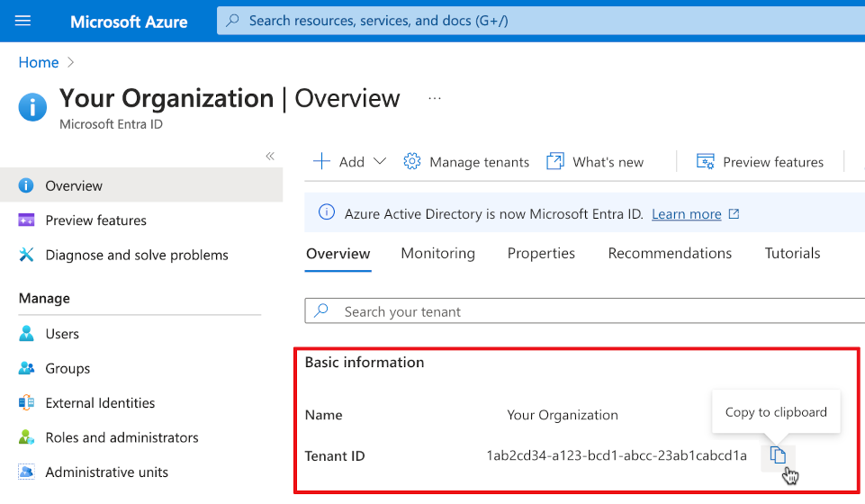Open Roles and administrators
Viewport: 865px width, 504px height.
122,437
